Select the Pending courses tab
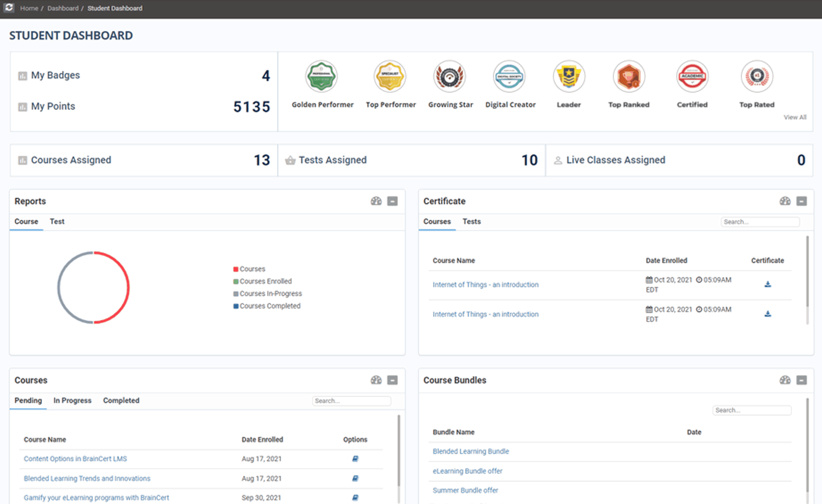 pyautogui.click(x=28, y=400)
